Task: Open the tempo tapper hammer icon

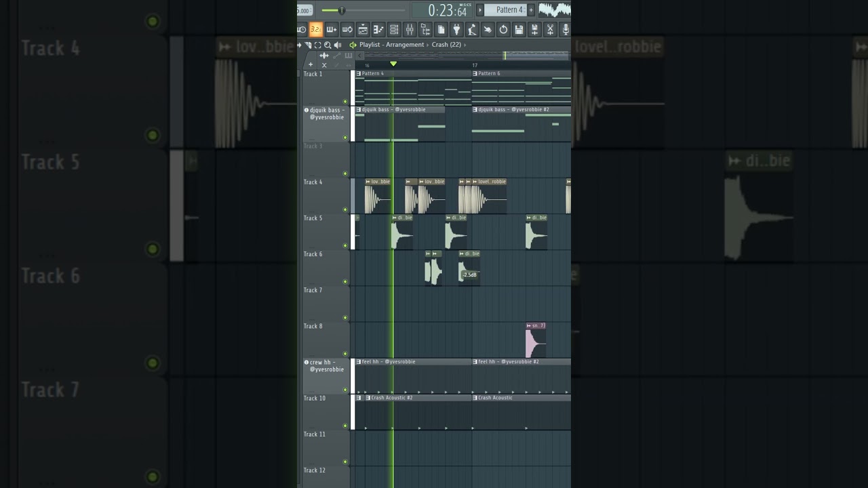Action: pos(472,29)
